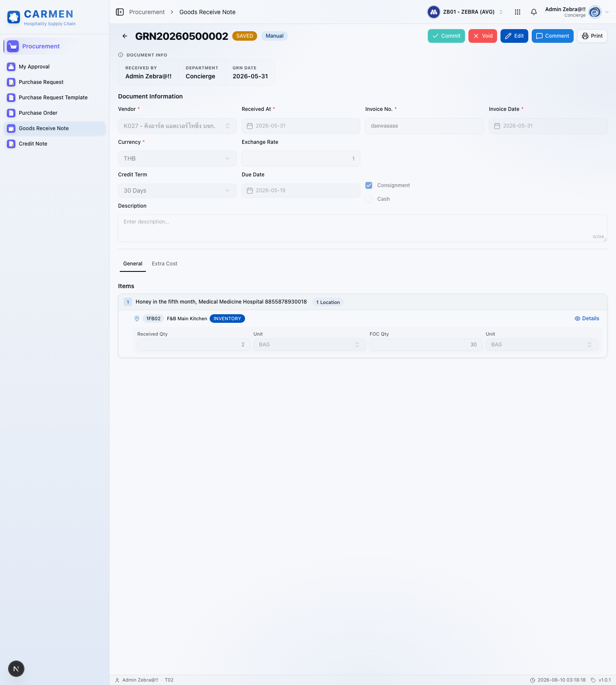Screen dimensions: 616x685
Task: Click the location pin icon for 1FB02
Action: tap(137, 319)
